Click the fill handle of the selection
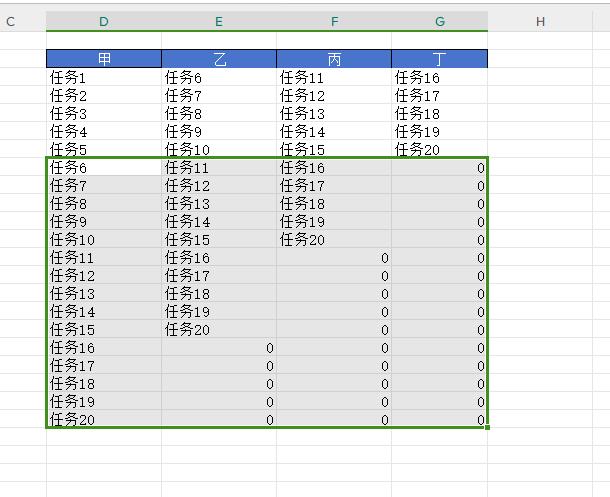610x497 pixels. [487, 427]
